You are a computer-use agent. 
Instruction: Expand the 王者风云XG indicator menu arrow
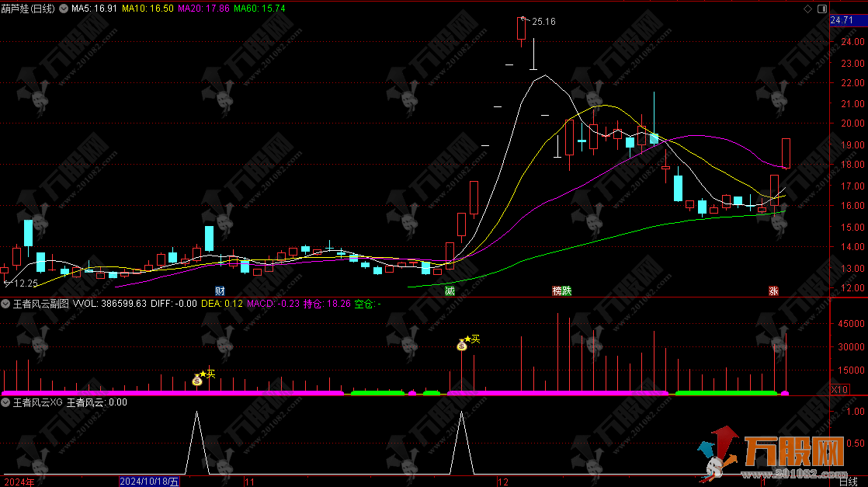point(6,402)
